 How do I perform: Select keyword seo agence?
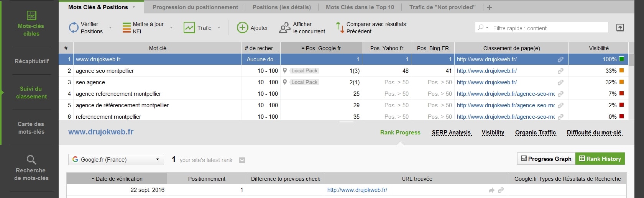[x=90, y=82]
